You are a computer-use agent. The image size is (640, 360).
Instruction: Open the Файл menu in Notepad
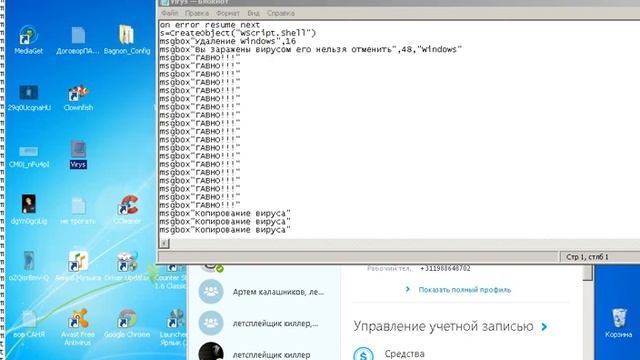click(170, 13)
